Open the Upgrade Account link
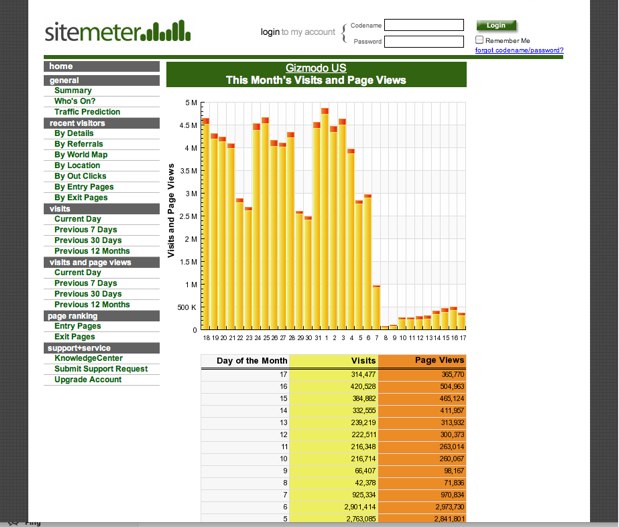The image size is (619, 527). point(88,379)
